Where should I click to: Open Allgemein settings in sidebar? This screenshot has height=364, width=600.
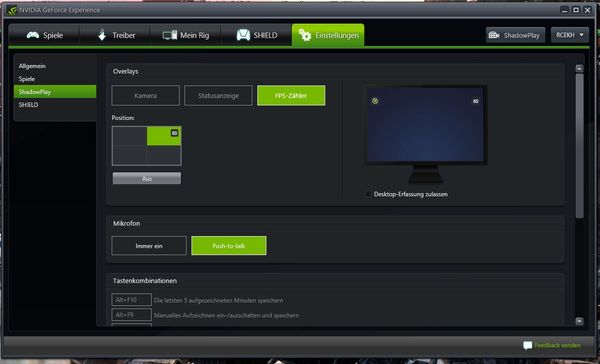point(32,66)
